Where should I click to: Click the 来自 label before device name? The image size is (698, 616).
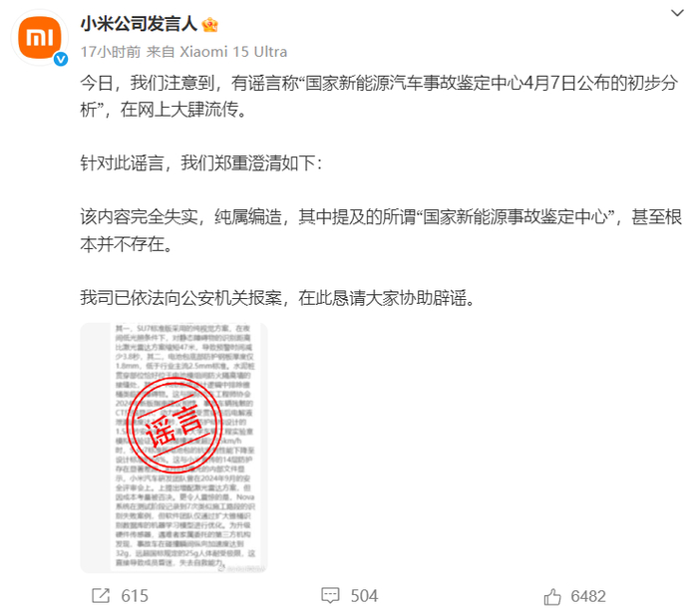tap(161, 52)
